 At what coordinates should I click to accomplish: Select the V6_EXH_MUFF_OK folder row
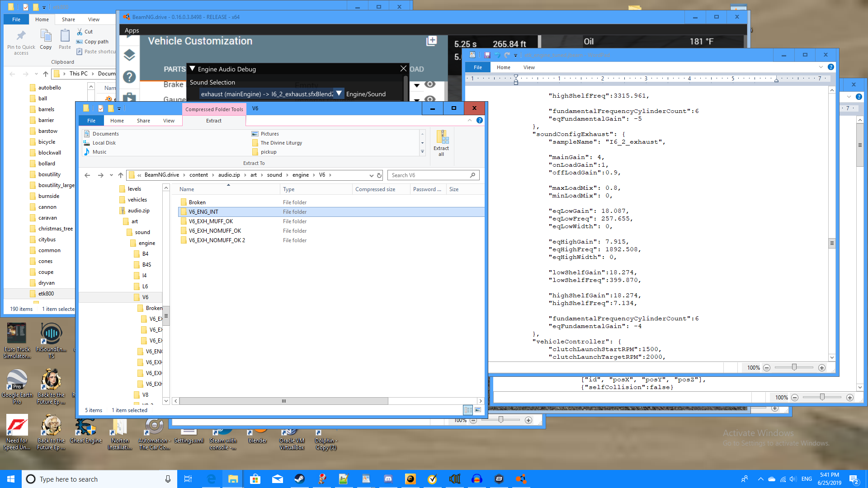tap(331, 221)
